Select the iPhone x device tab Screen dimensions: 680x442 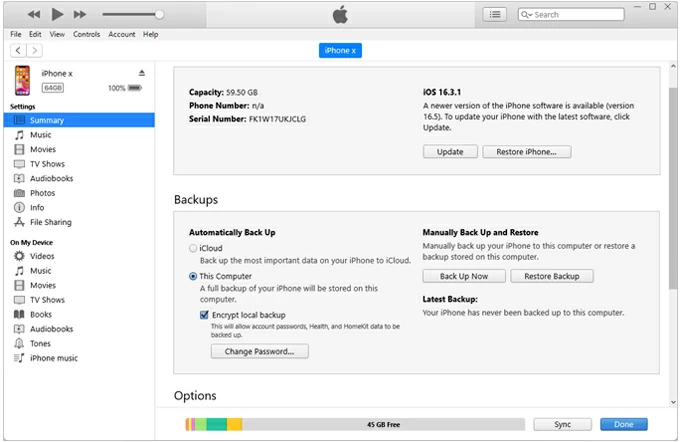coord(339,51)
